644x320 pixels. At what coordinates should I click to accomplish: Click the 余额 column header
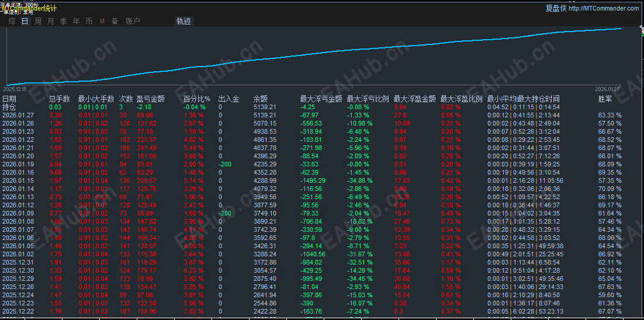tap(261, 99)
